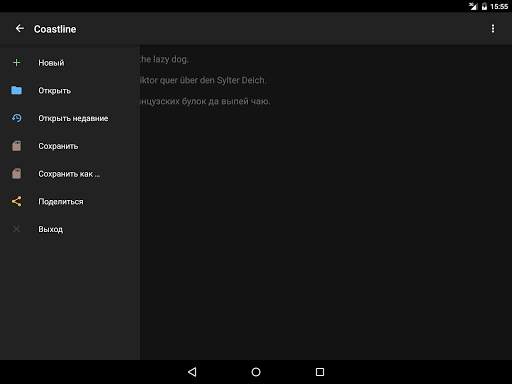Click the X icon beside Выход
Screen dimensions: 512x384
[16, 229]
